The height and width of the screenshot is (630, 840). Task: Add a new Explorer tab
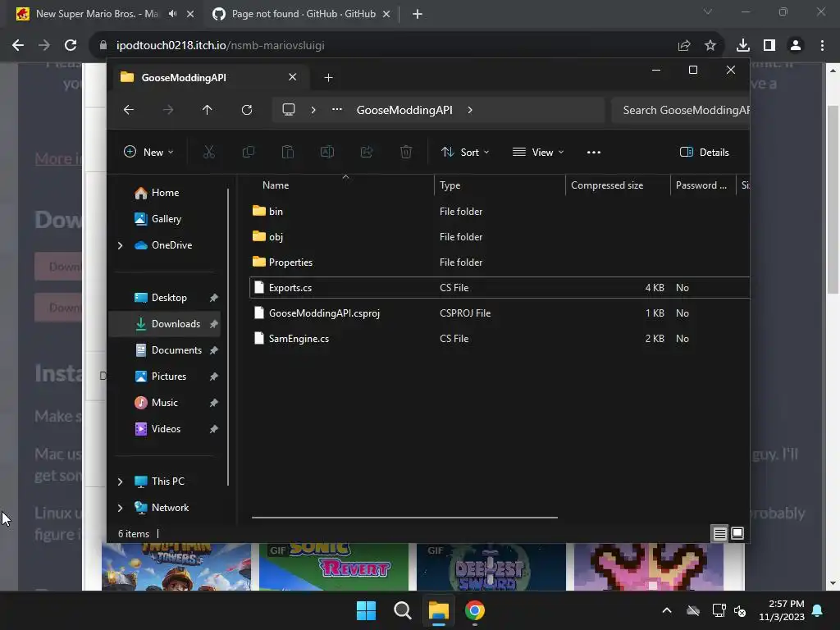[x=328, y=78]
